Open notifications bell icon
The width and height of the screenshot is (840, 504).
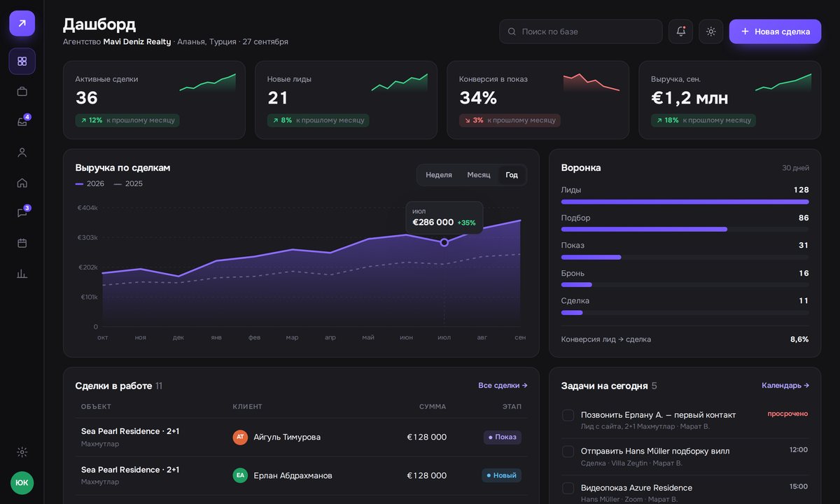point(680,31)
